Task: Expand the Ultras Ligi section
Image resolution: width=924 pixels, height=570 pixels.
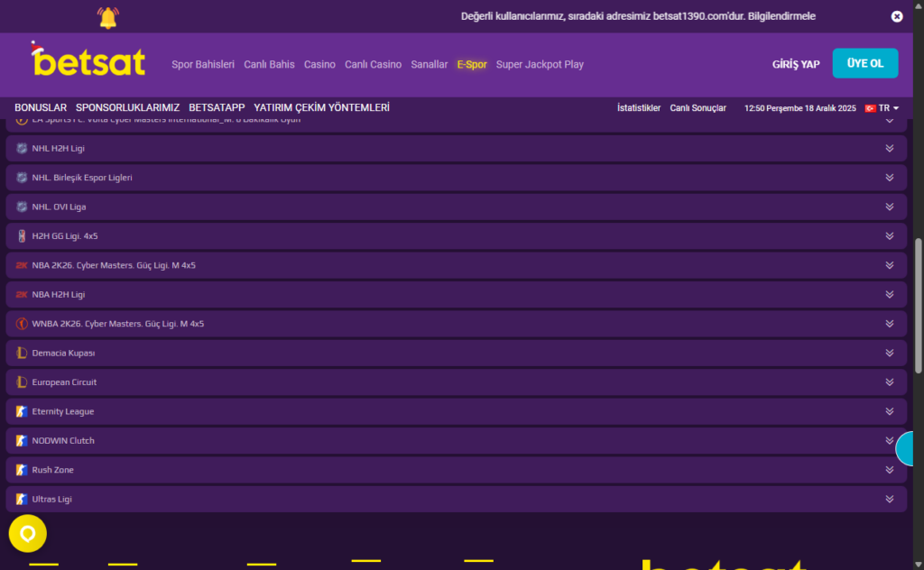Action: point(889,499)
